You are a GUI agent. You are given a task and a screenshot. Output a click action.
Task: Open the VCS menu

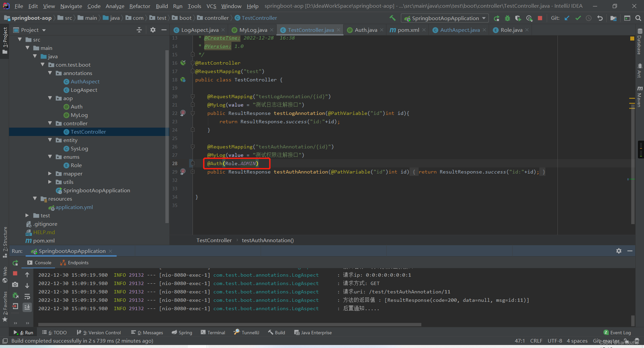point(211,6)
